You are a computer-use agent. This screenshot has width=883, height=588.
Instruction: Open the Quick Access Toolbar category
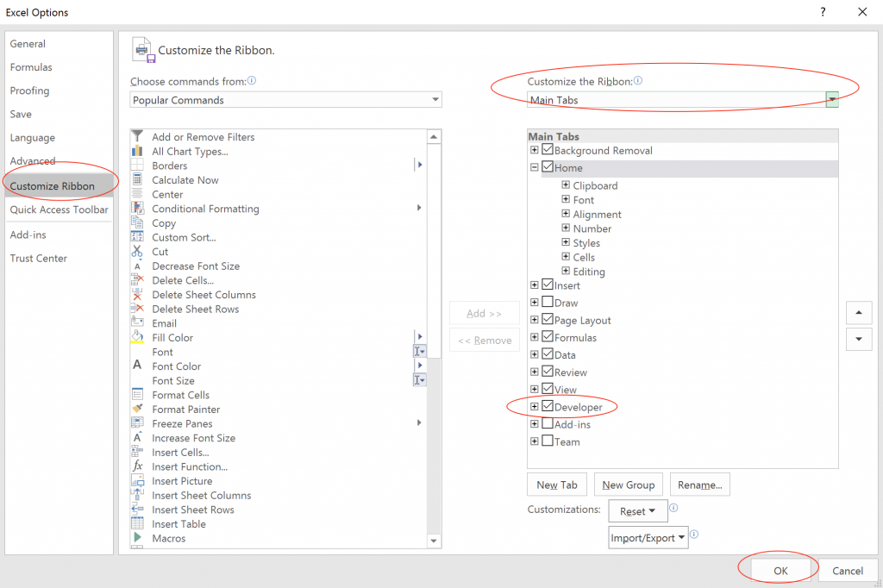point(59,210)
